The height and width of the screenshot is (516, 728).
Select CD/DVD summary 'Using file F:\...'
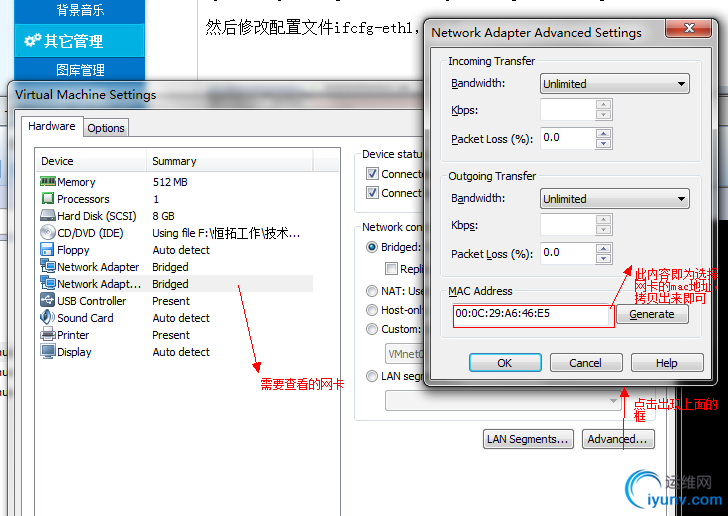[x=226, y=233]
